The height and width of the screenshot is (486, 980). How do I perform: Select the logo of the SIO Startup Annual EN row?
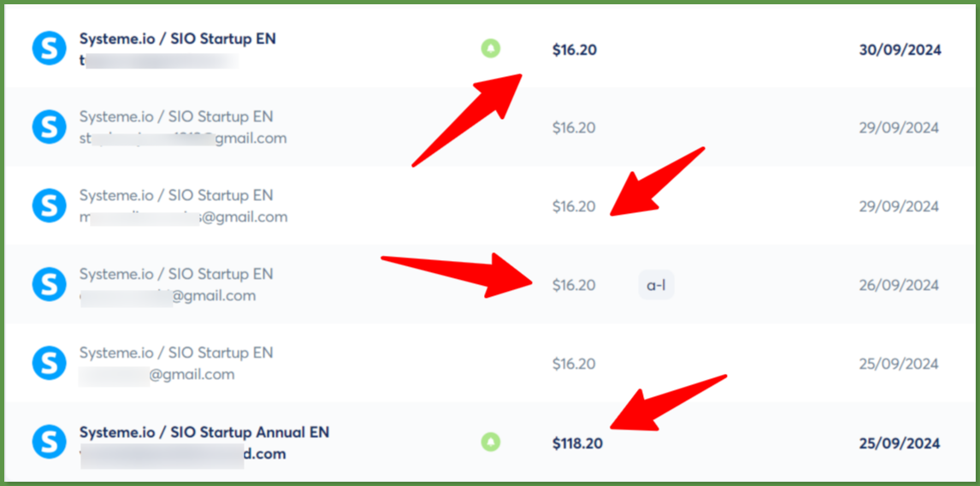click(49, 442)
